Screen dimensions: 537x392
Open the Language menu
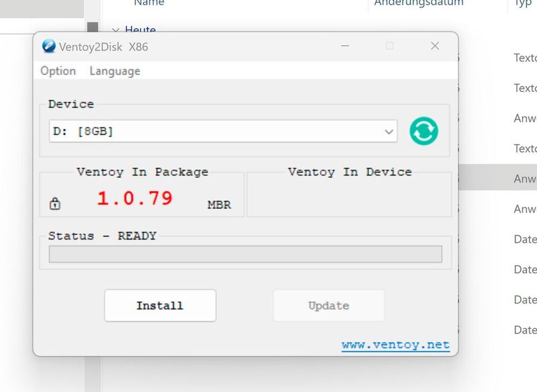(x=114, y=70)
